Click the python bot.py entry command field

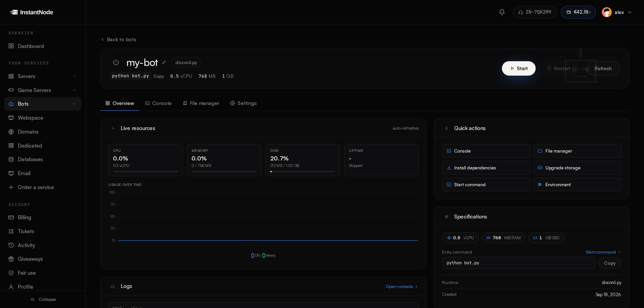point(518,263)
